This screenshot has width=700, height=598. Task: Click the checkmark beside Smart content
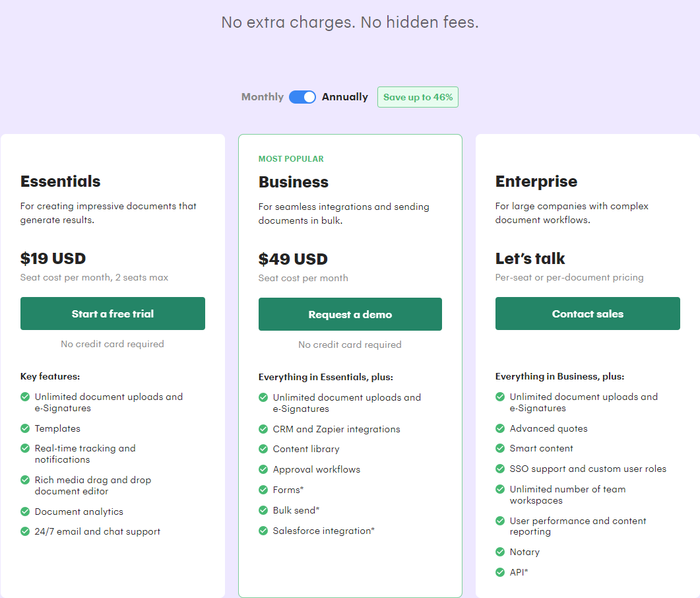pos(500,448)
